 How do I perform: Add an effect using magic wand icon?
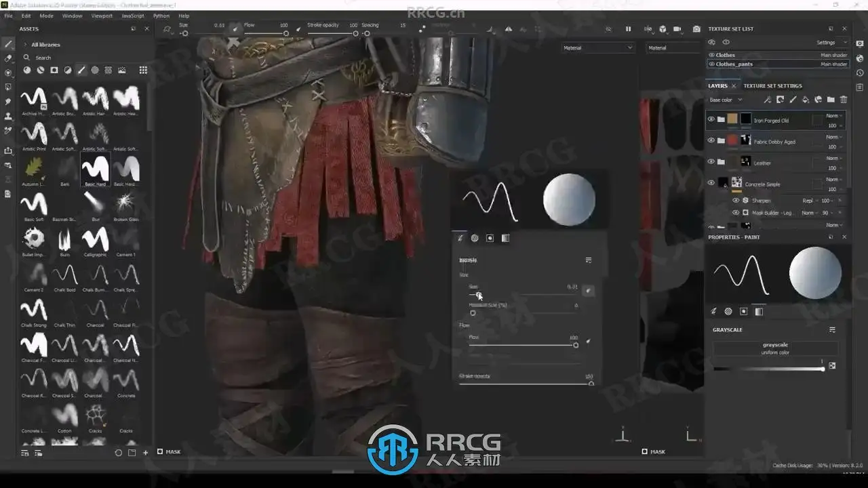click(768, 100)
